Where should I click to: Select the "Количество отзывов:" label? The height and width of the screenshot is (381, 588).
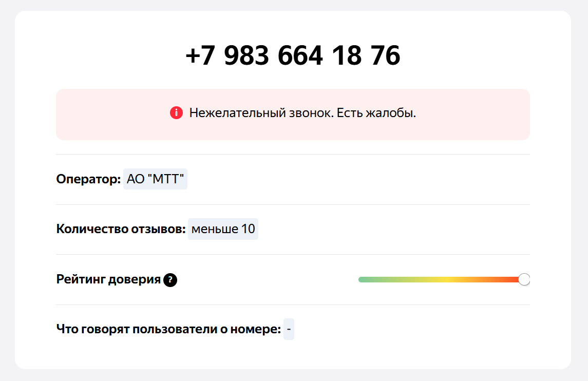121,229
